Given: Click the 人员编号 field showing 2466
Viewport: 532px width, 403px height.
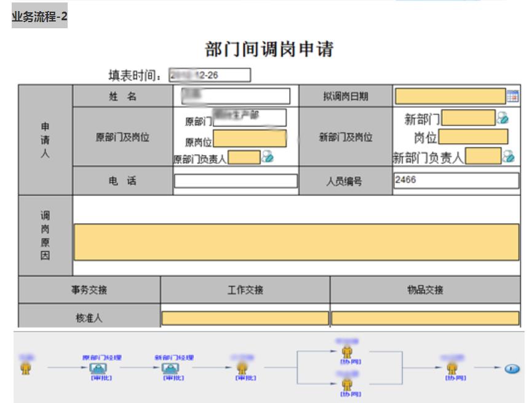Looking at the screenshot, I should pyautogui.click(x=456, y=181).
